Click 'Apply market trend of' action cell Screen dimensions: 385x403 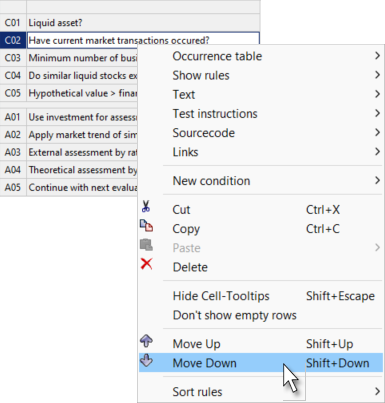pyautogui.click(x=82, y=135)
